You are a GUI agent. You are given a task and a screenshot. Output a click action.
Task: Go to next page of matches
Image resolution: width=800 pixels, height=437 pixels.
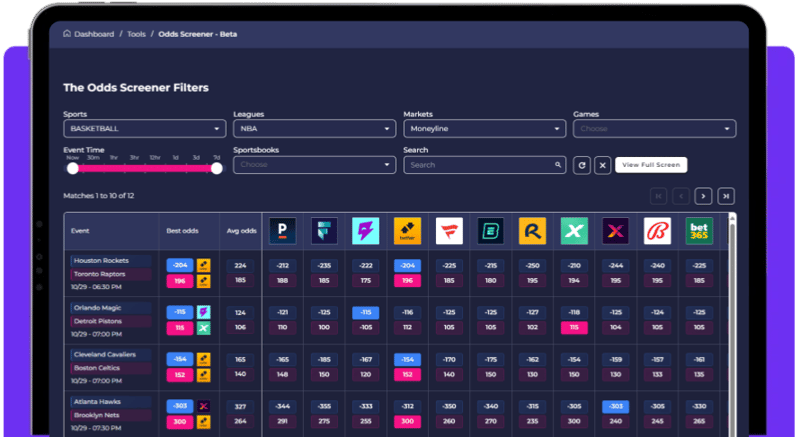(x=703, y=196)
